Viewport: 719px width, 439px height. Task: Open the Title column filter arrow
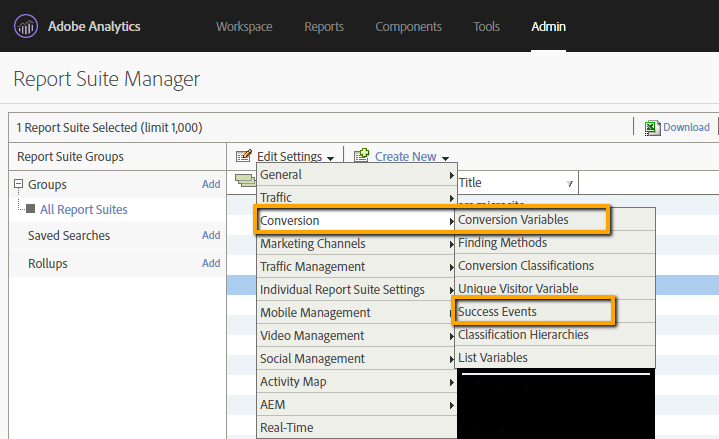point(570,183)
